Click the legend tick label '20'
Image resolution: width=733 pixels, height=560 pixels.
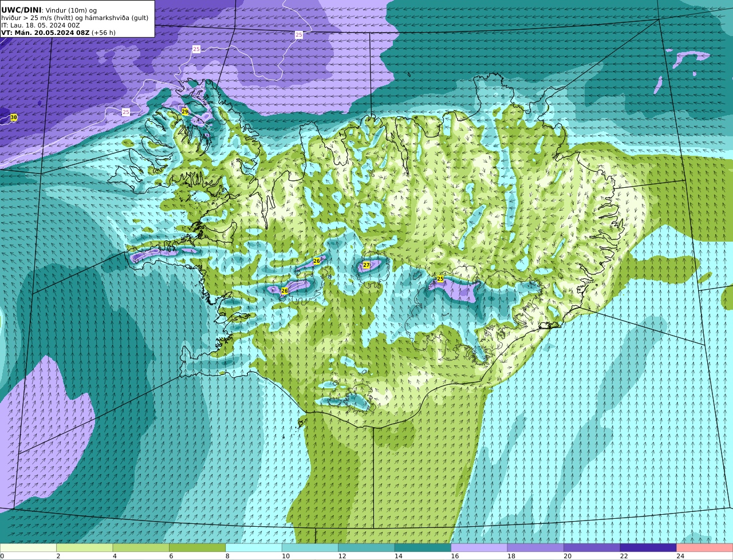pos(568,556)
